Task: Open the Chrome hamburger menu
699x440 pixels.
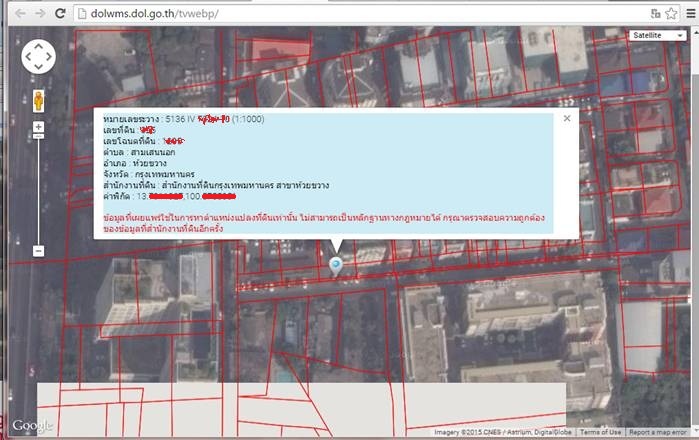Action: 691,14
